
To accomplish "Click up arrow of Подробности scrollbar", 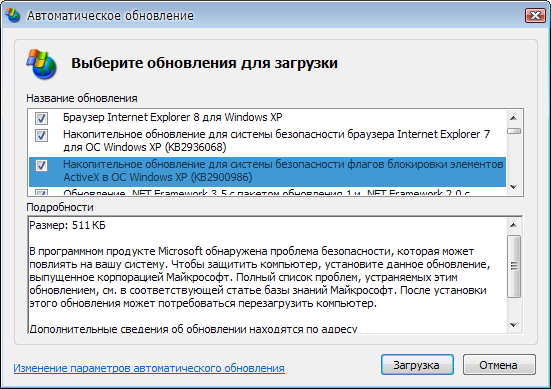I will click(513, 225).
